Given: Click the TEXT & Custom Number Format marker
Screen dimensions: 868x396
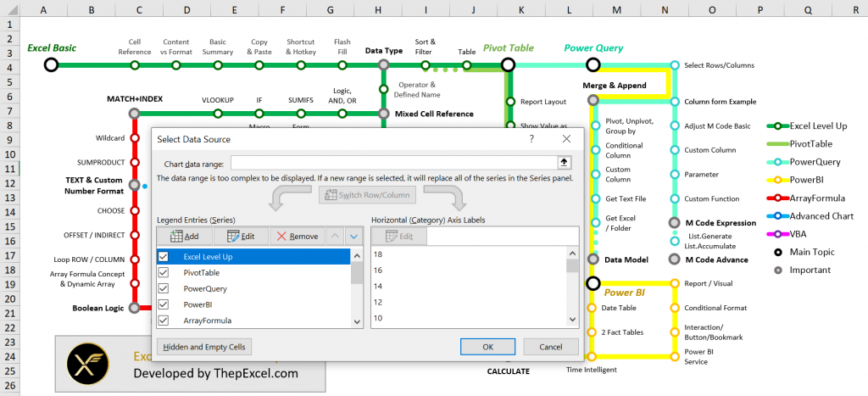Looking at the screenshot, I should (x=134, y=185).
